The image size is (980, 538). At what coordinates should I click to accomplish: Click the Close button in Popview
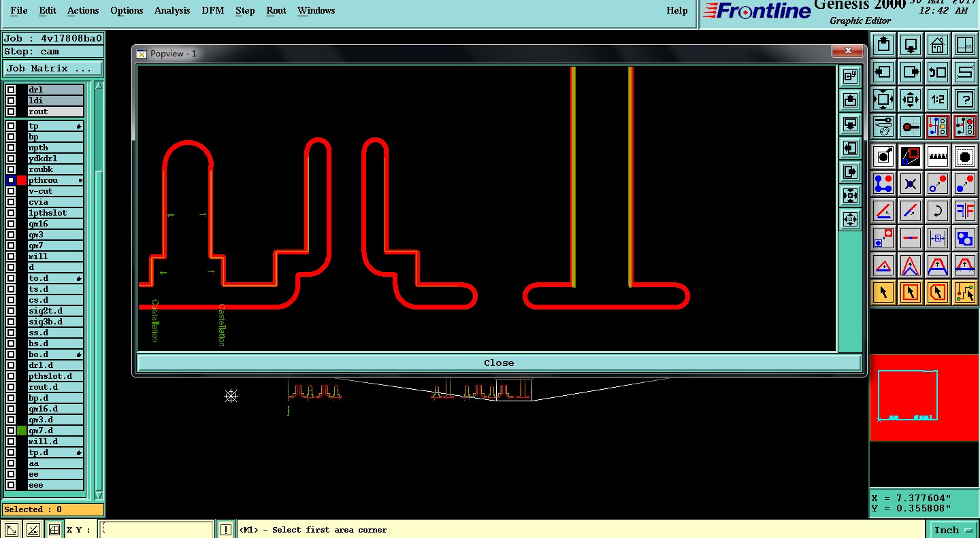499,363
